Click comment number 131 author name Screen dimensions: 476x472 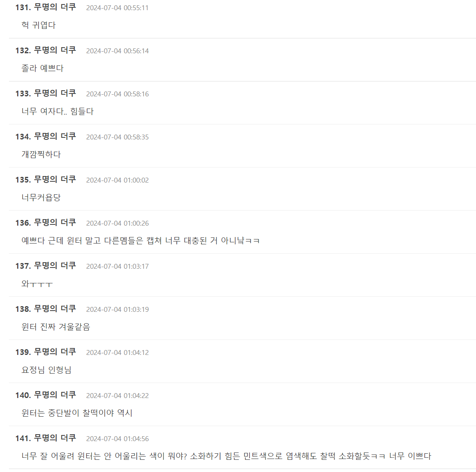click(54, 7)
